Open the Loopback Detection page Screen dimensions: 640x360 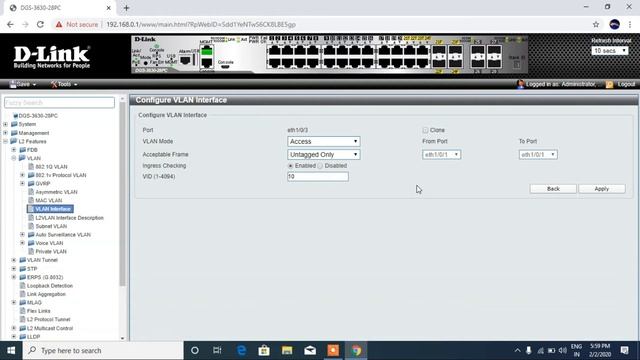(49, 286)
